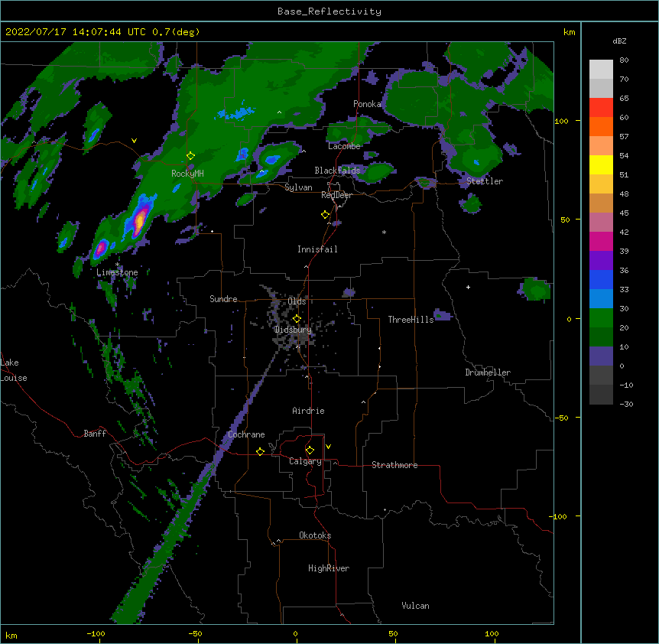Click the Ponoka city label
Image resolution: width=659 pixels, height=644 pixels.
(x=367, y=104)
